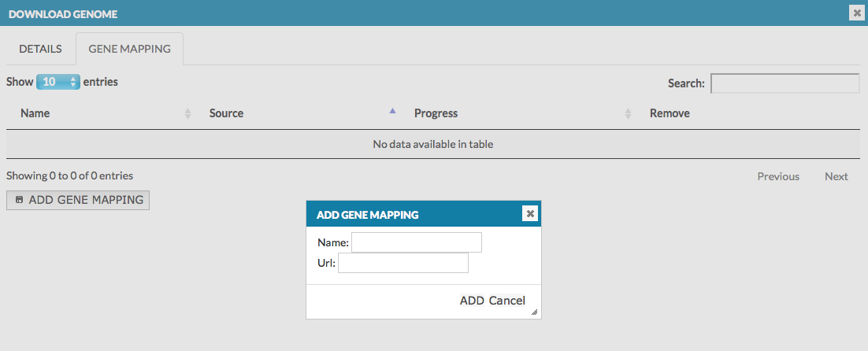This screenshot has height=351, width=868.
Task: Switch to the Details tab
Action: coord(40,49)
